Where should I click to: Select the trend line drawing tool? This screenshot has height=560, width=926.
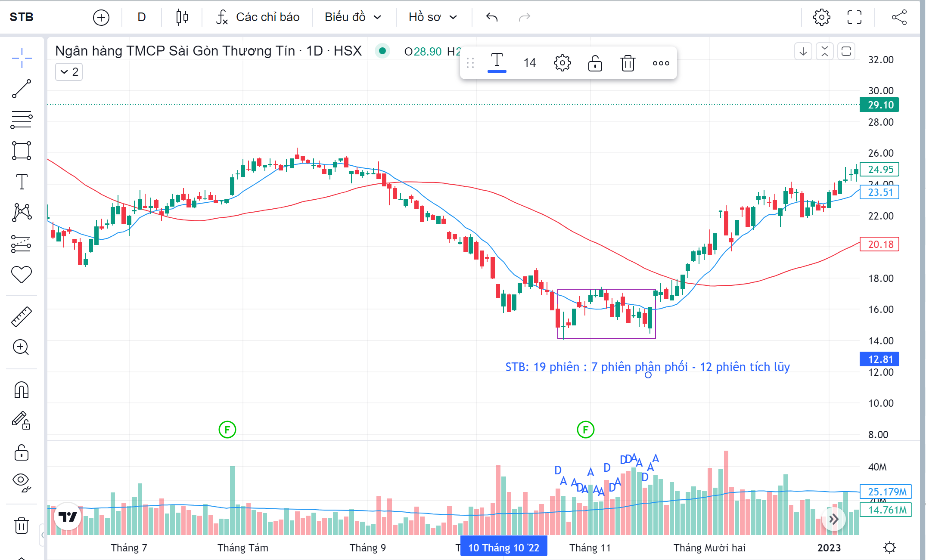22,89
